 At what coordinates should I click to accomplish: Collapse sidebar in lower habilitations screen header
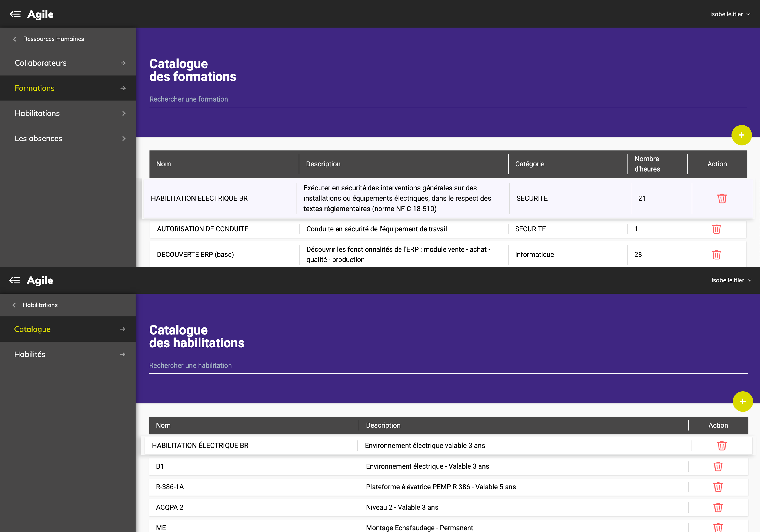point(14,280)
